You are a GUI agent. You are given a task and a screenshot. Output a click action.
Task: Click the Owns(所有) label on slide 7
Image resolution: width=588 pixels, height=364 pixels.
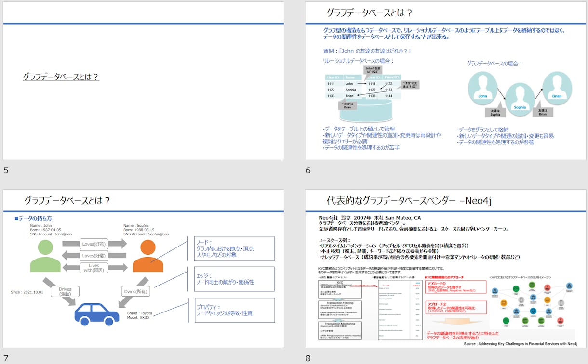point(135,291)
